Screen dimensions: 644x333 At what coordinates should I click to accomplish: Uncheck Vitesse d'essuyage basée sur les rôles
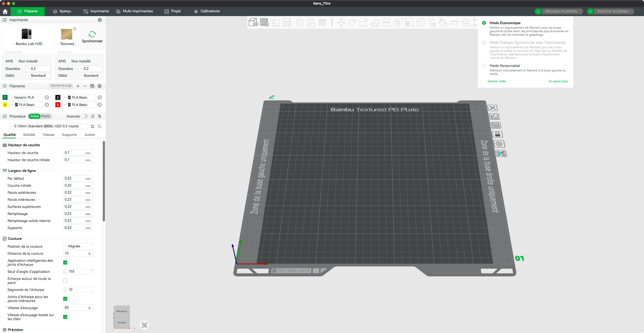(x=65, y=317)
